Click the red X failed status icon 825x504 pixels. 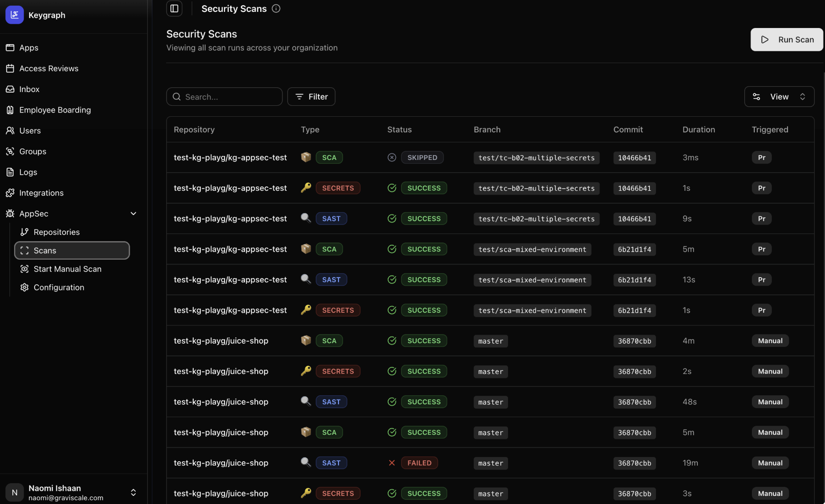(392, 463)
